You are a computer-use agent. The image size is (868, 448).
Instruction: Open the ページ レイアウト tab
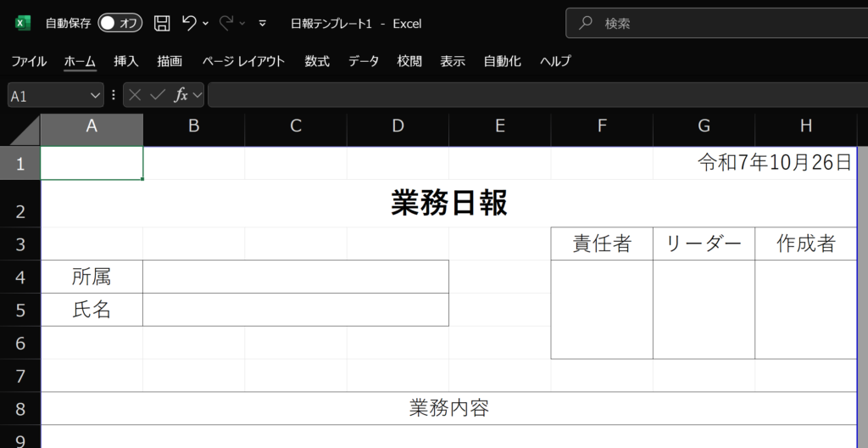[243, 61]
